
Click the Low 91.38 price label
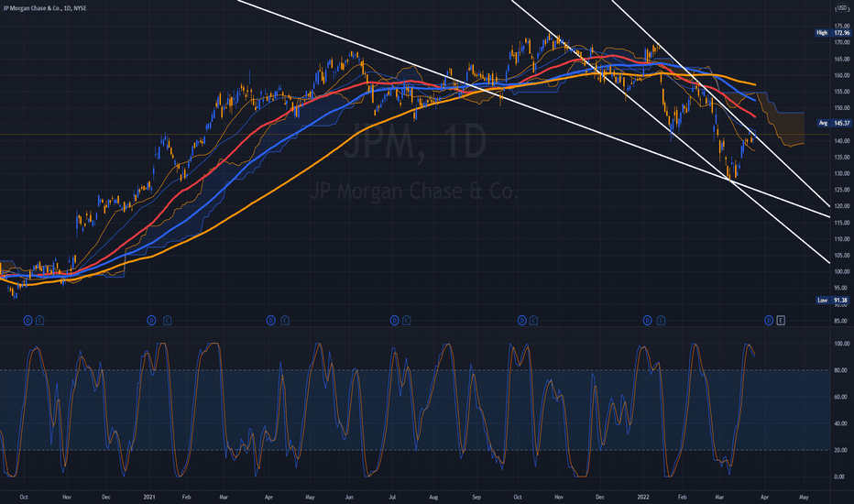(x=832, y=301)
